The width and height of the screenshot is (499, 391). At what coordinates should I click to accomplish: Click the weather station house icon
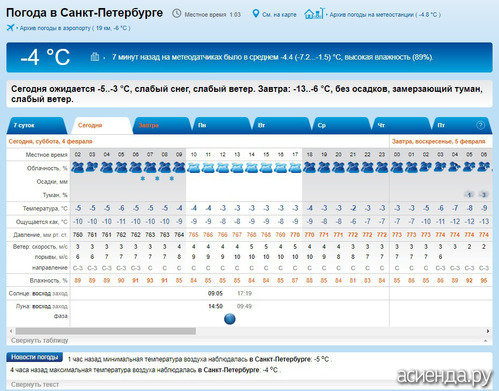click(314, 13)
